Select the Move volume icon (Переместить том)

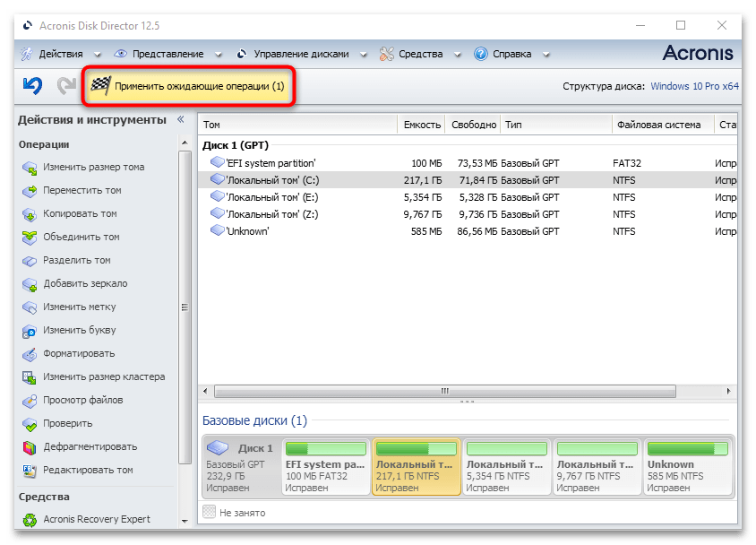pos(30,191)
